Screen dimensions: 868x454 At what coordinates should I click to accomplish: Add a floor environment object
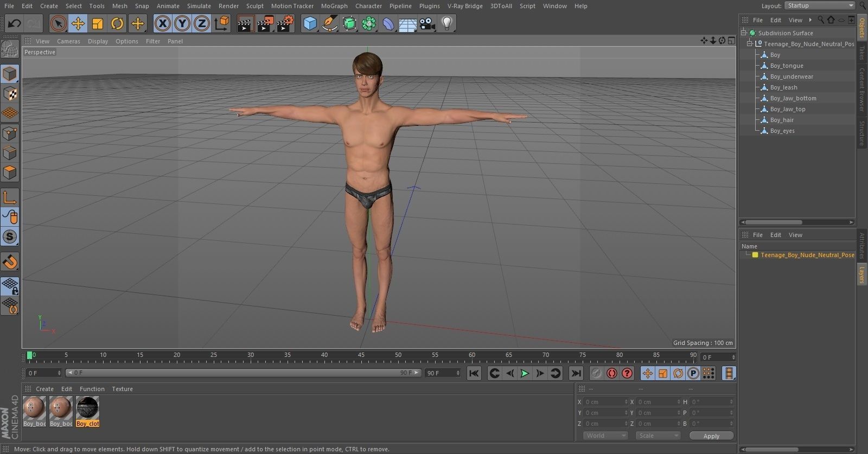pos(408,23)
